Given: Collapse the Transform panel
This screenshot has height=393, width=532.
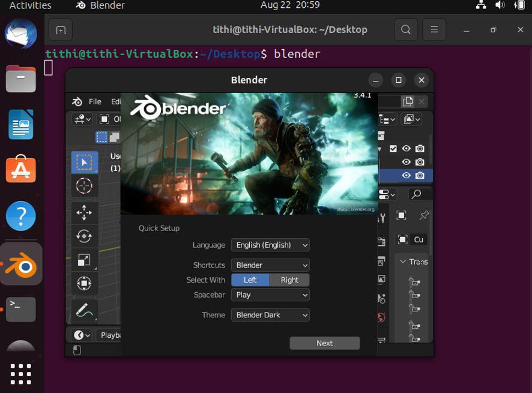Looking at the screenshot, I should (x=403, y=262).
